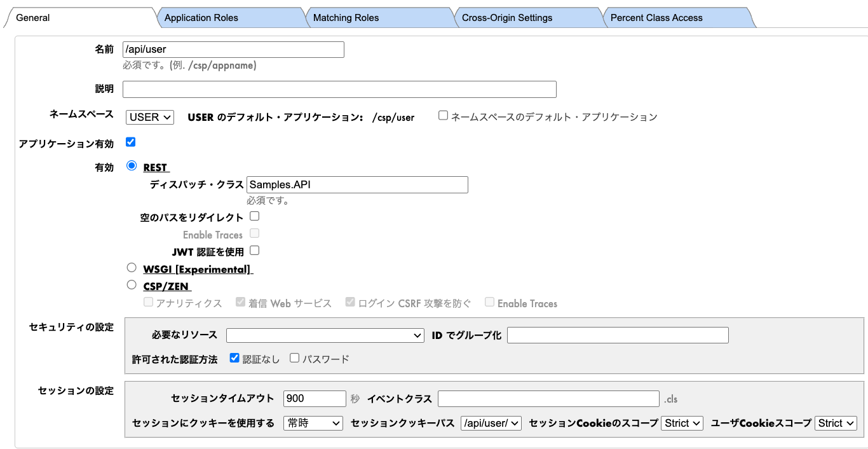Enable the JWT 認証を使用 checkbox

(254, 251)
